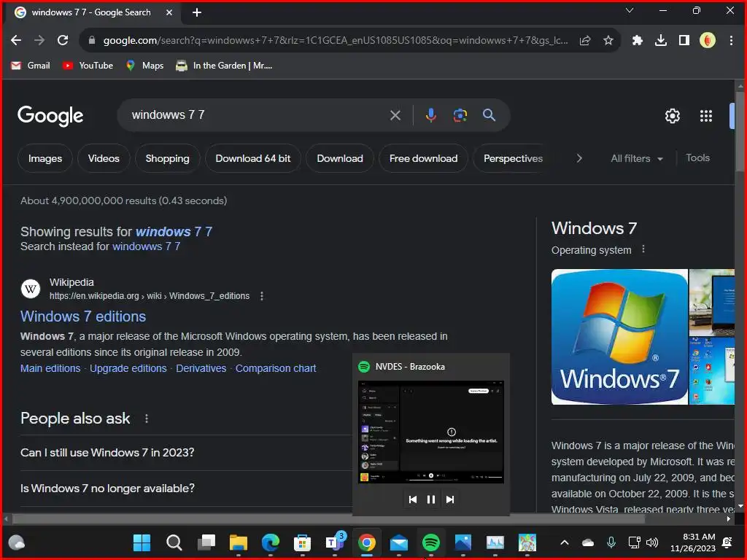
Task: Open the Upgrade editions sublink
Action: [128, 368]
